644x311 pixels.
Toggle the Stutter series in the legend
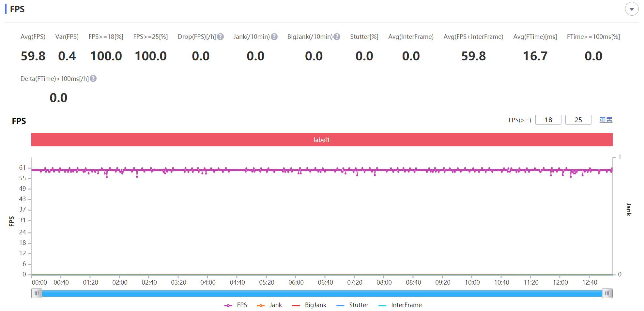tap(352, 305)
